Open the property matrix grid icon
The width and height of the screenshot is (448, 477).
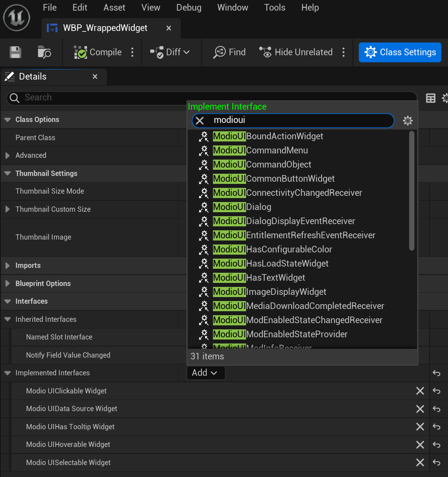(431, 98)
